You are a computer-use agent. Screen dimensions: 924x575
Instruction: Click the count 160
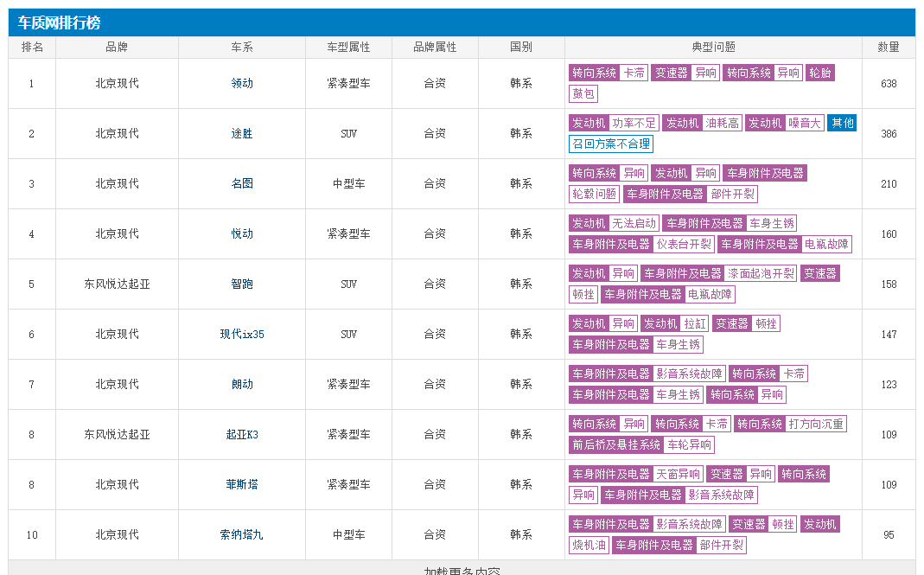pyautogui.click(x=889, y=234)
